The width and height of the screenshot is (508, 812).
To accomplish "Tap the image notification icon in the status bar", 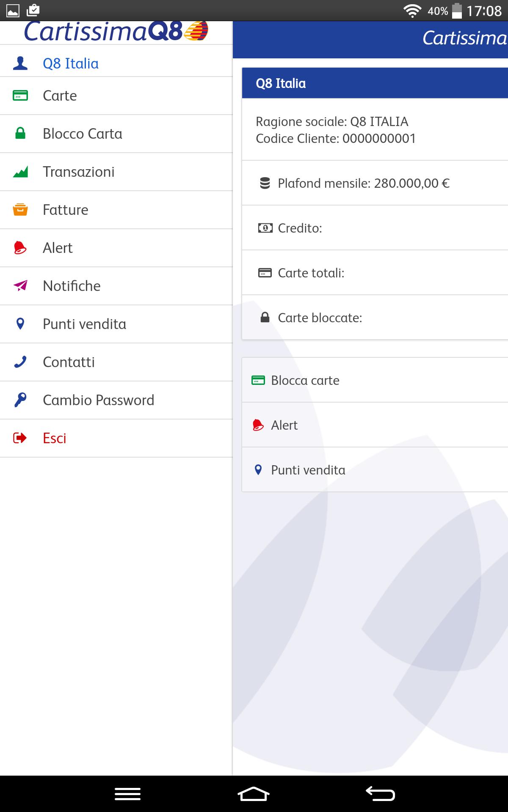I will [x=13, y=11].
